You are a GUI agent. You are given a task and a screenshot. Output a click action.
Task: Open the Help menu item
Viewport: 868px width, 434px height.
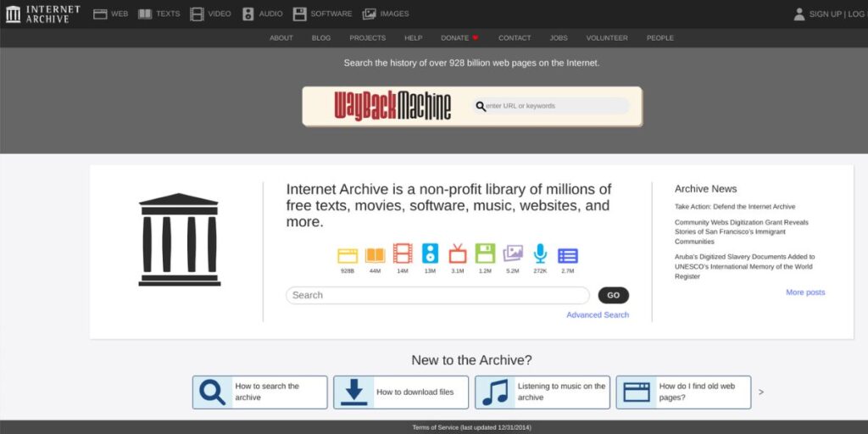[x=413, y=37]
